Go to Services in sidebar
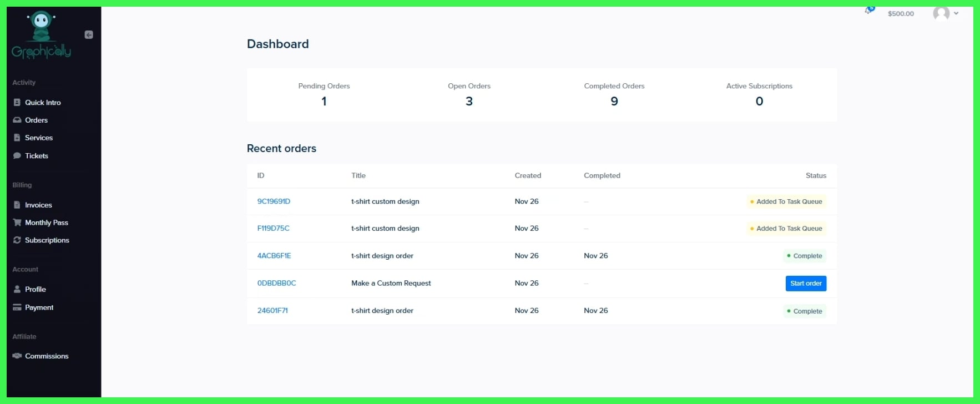 (39, 138)
